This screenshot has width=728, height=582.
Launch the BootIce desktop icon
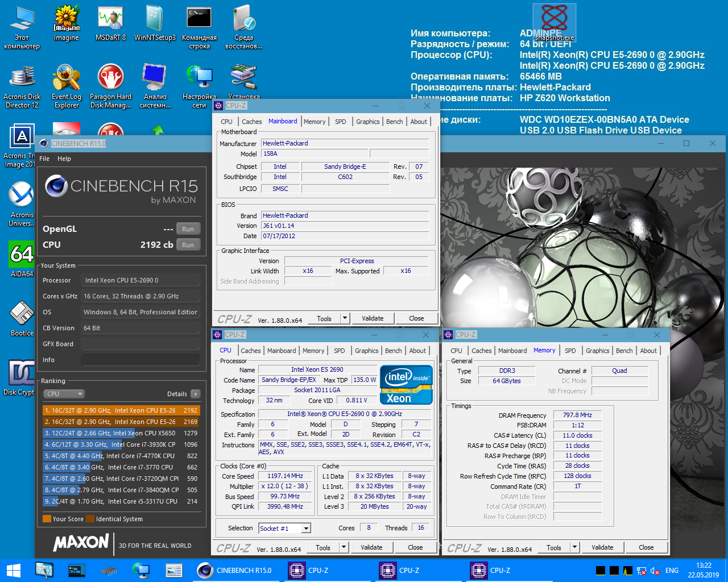tap(22, 318)
